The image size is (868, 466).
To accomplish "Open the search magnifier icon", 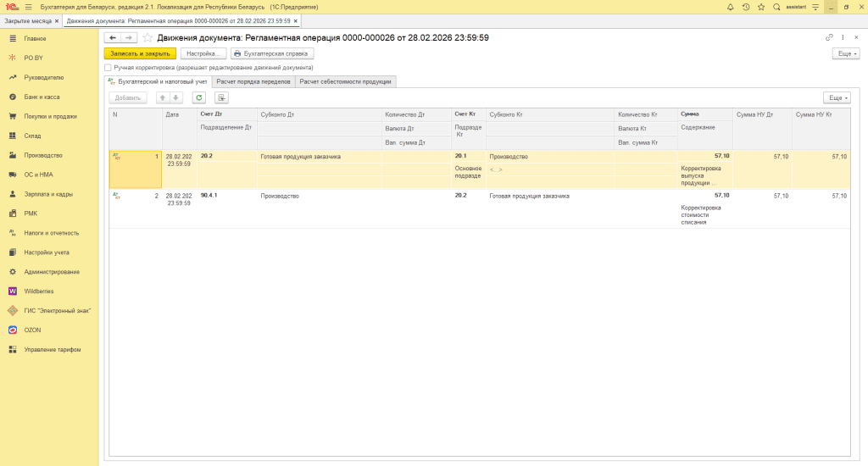I will coord(776,7).
